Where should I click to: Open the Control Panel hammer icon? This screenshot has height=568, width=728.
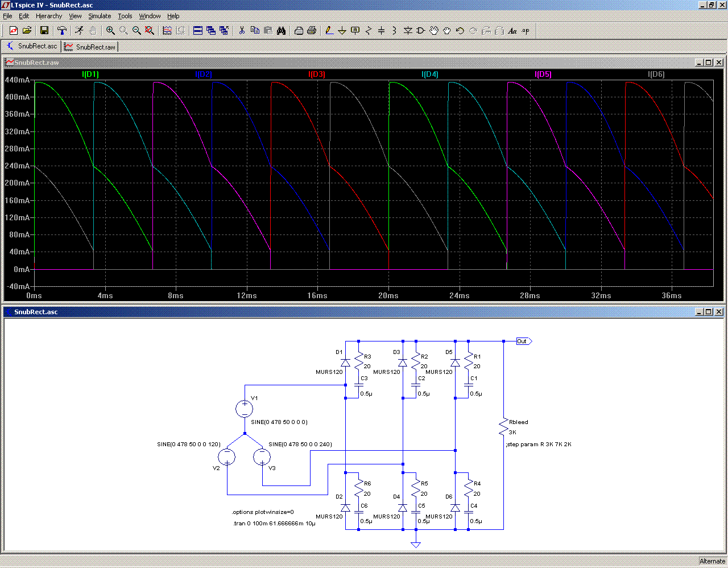pyautogui.click(x=62, y=31)
